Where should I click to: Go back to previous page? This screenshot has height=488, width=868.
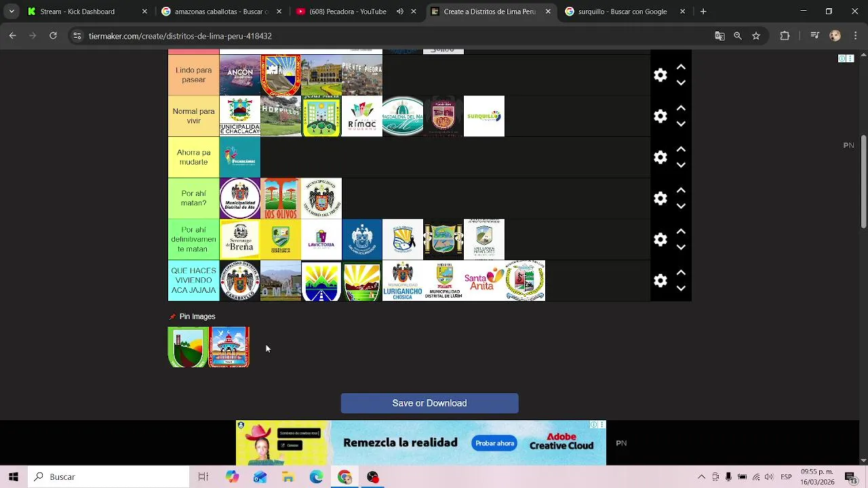tap(12, 36)
